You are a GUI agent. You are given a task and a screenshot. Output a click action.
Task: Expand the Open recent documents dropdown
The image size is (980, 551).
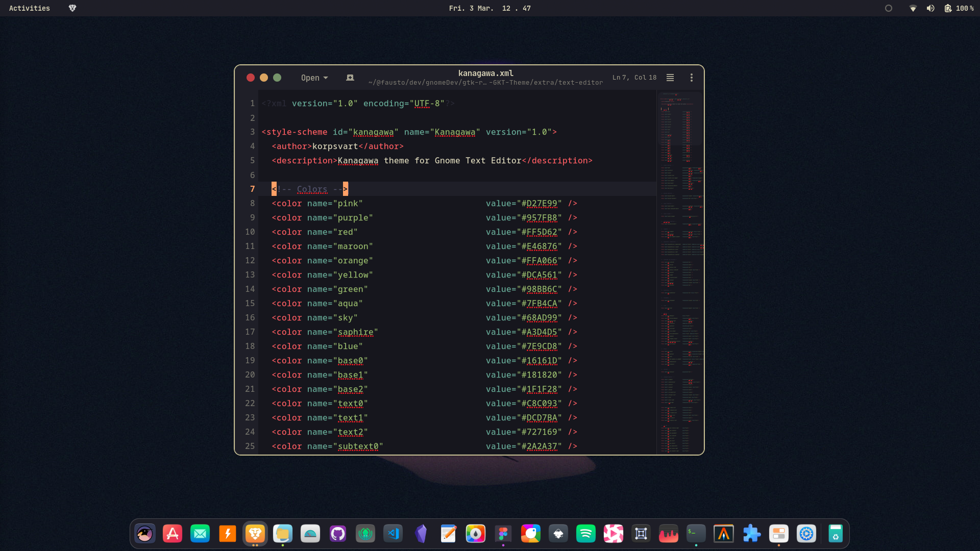tap(314, 78)
